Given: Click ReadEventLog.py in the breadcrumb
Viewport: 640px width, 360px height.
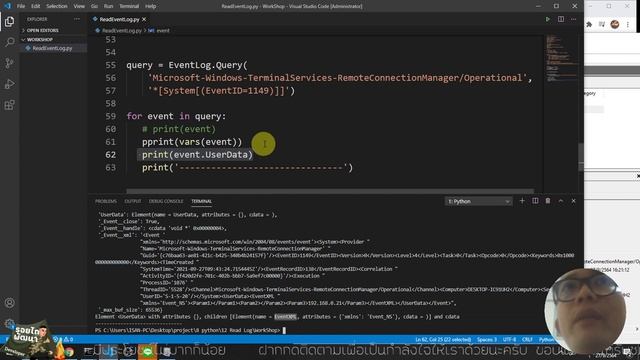Looking at the screenshot, I should tap(122, 31).
